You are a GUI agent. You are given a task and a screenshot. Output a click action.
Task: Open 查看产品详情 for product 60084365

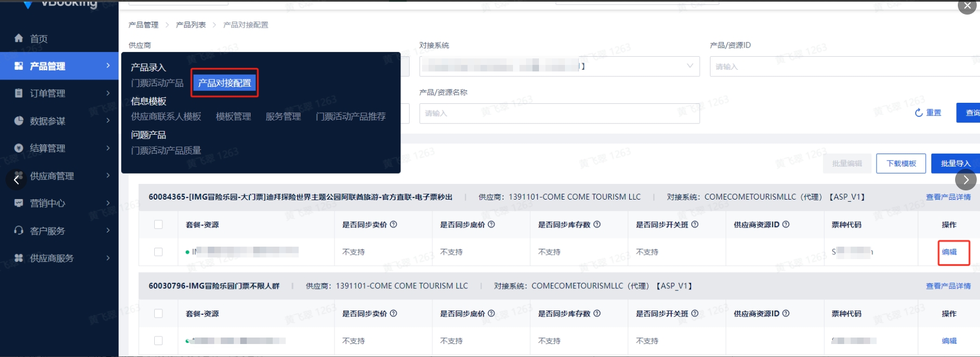(948, 197)
